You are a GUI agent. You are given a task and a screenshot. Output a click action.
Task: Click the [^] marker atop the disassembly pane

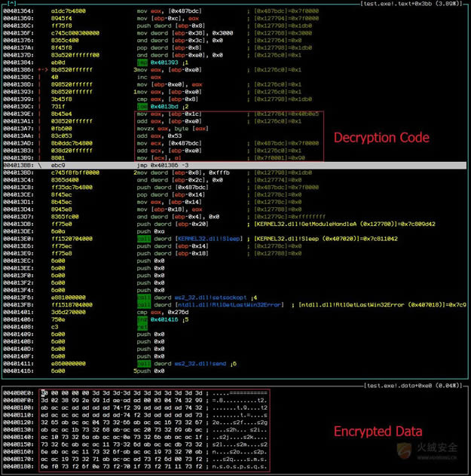pos(10,5)
